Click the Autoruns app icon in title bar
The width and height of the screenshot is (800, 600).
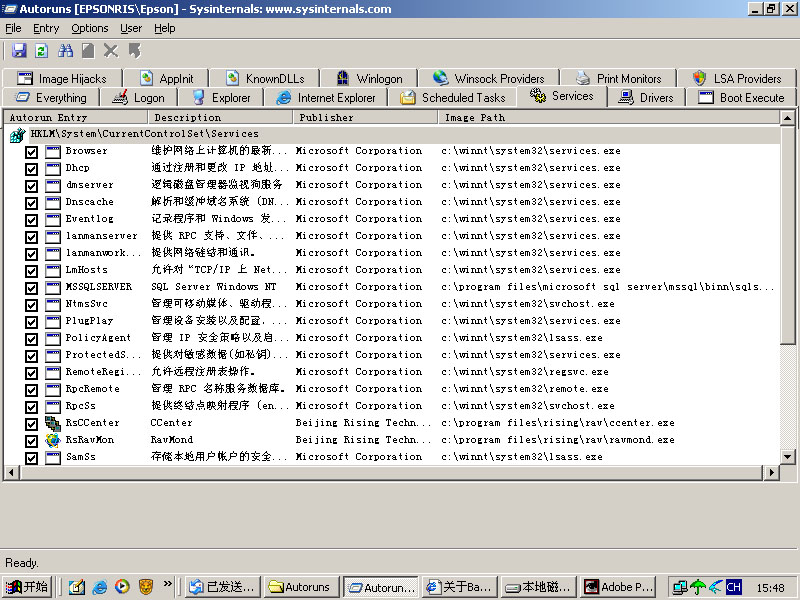[x=9, y=9]
